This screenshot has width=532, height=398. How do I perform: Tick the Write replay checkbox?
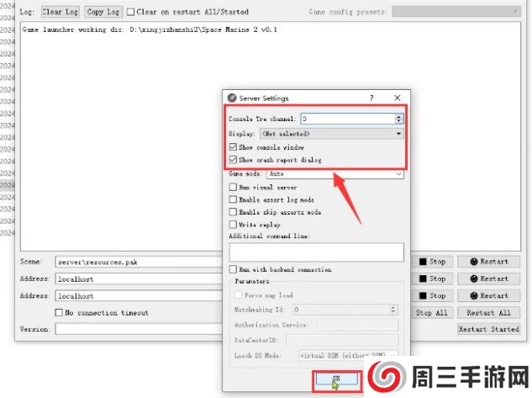[233, 225]
